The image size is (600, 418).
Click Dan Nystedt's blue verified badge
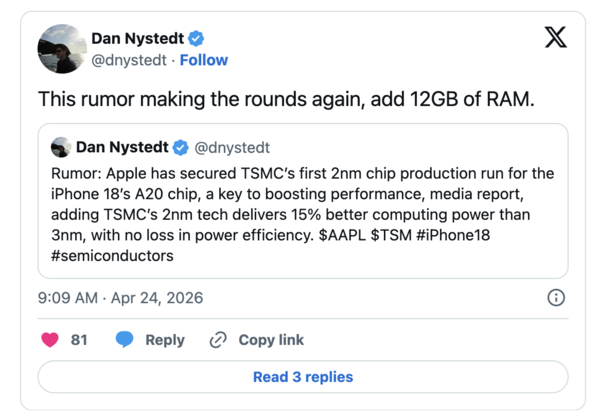[x=198, y=39]
